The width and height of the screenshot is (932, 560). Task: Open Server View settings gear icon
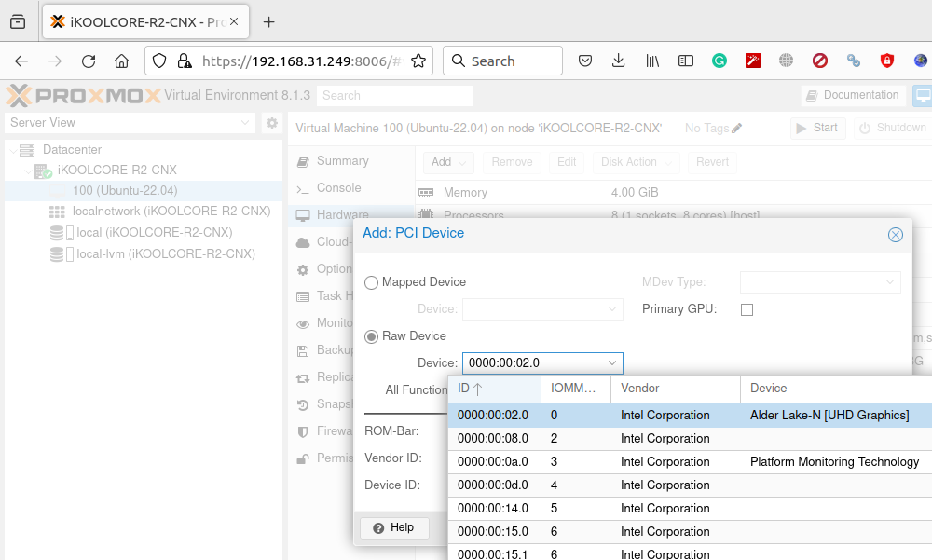[271, 123]
